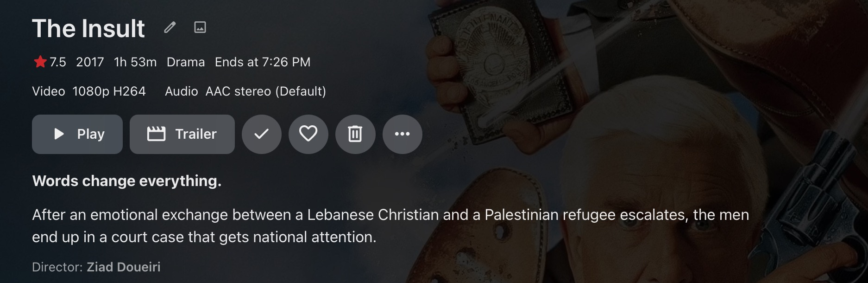Open the three-dot more options menu

tap(402, 134)
